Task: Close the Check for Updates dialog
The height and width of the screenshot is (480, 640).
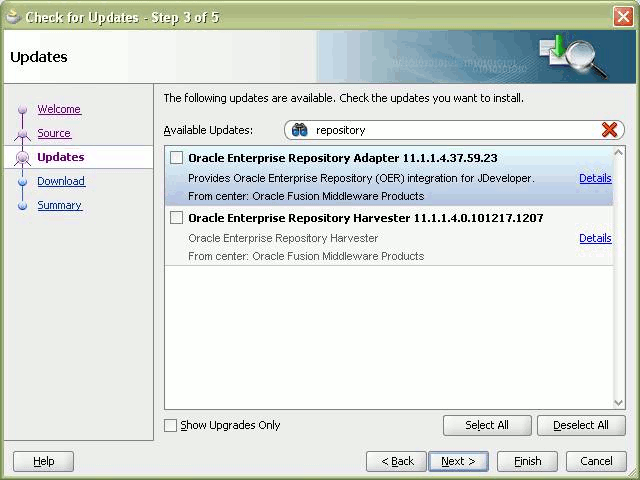Action: coord(623,17)
